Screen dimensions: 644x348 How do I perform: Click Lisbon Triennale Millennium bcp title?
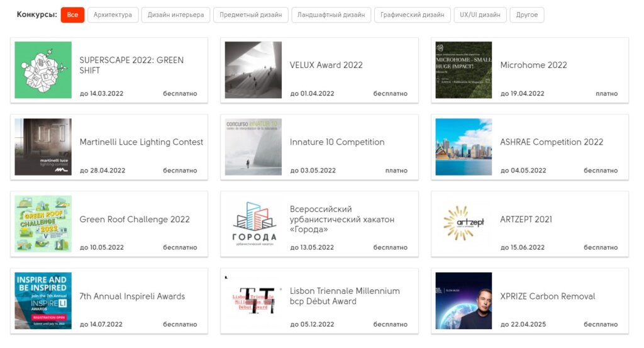(x=344, y=296)
